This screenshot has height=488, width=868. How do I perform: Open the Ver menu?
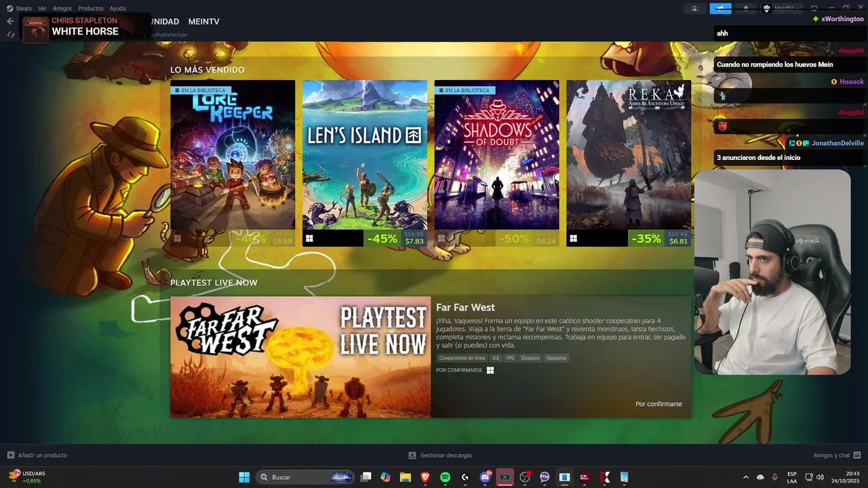tap(42, 8)
